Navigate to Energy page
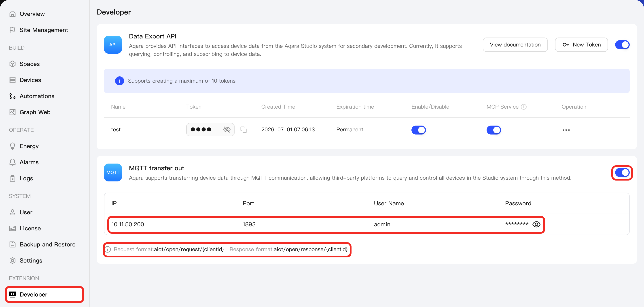Viewport: 644px width, 307px height. pos(29,146)
